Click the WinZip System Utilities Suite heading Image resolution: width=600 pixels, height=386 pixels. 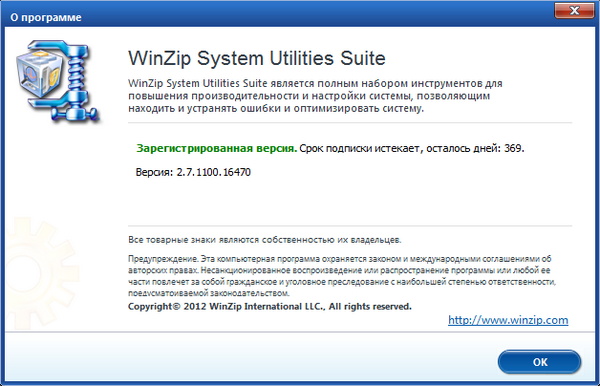[257, 58]
